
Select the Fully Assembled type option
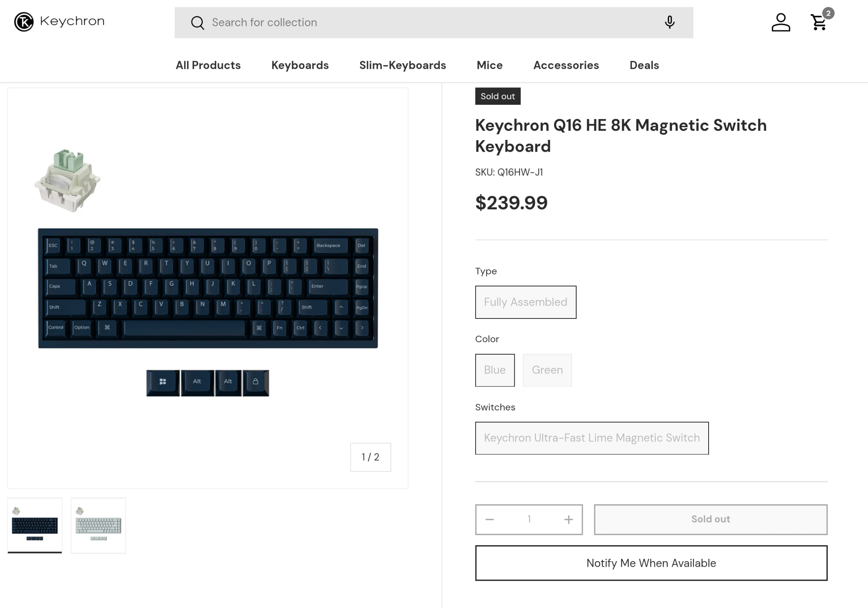(x=525, y=302)
